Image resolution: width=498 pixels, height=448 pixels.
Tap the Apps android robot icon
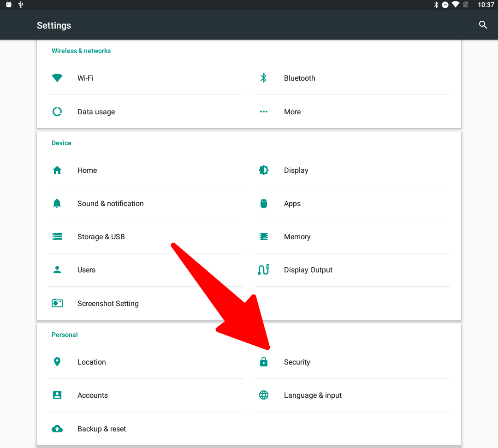(264, 203)
